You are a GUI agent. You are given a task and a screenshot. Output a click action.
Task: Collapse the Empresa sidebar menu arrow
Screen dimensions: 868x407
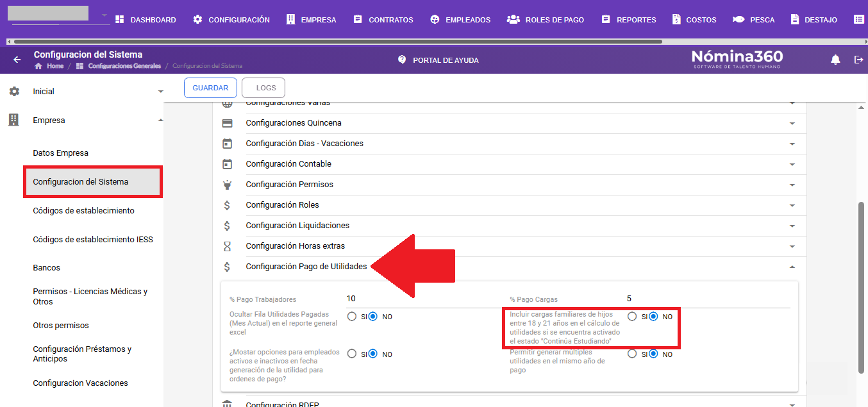pos(160,120)
